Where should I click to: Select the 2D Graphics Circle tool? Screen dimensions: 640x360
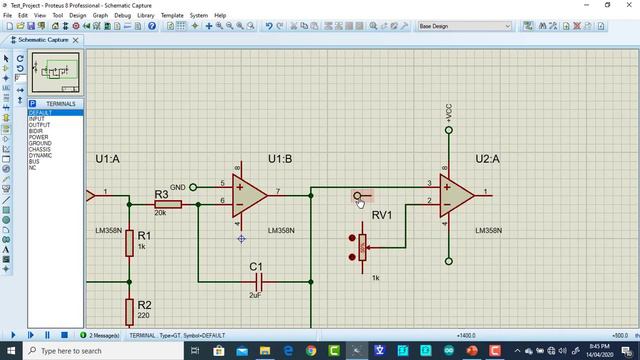coord(6,220)
